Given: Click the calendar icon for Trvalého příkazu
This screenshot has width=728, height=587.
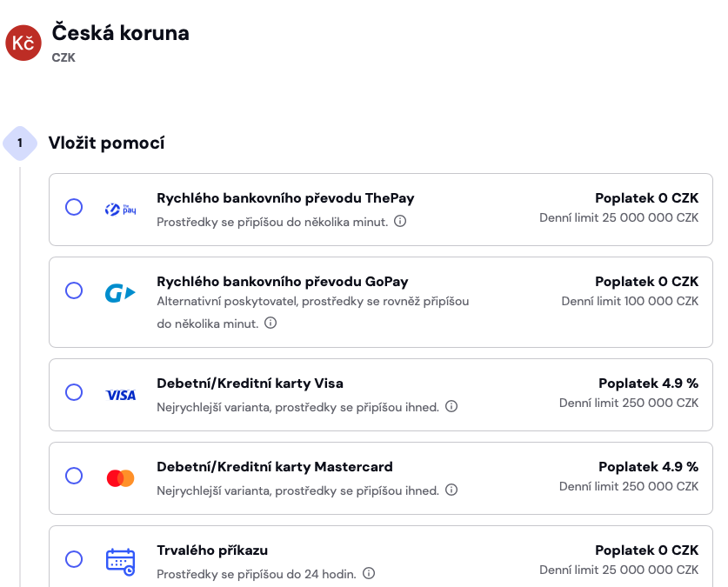Looking at the screenshot, I should [x=120, y=562].
